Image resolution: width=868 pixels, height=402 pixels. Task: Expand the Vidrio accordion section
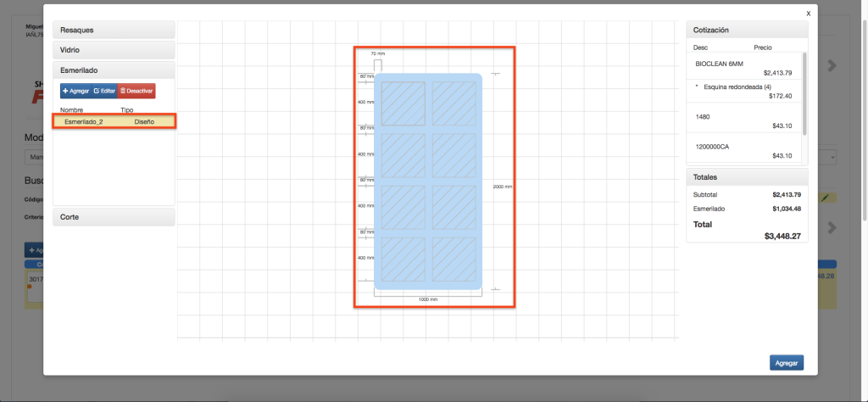(x=114, y=50)
